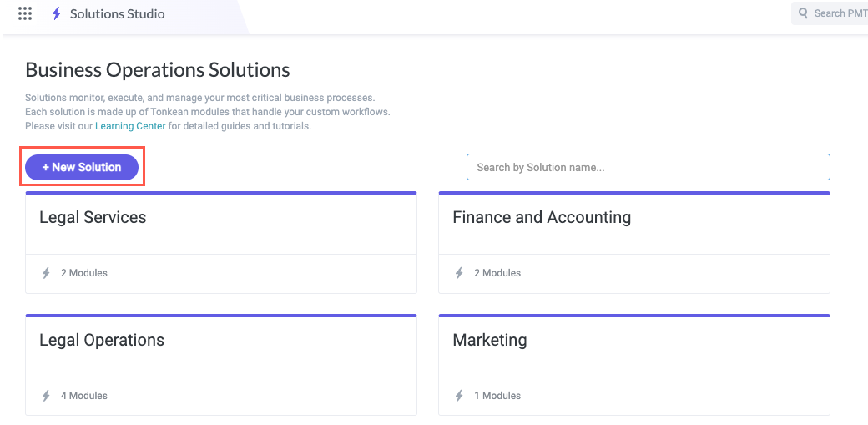
Task: Open the Legal Services solution
Action: pyautogui.click(x=93, y=217)
